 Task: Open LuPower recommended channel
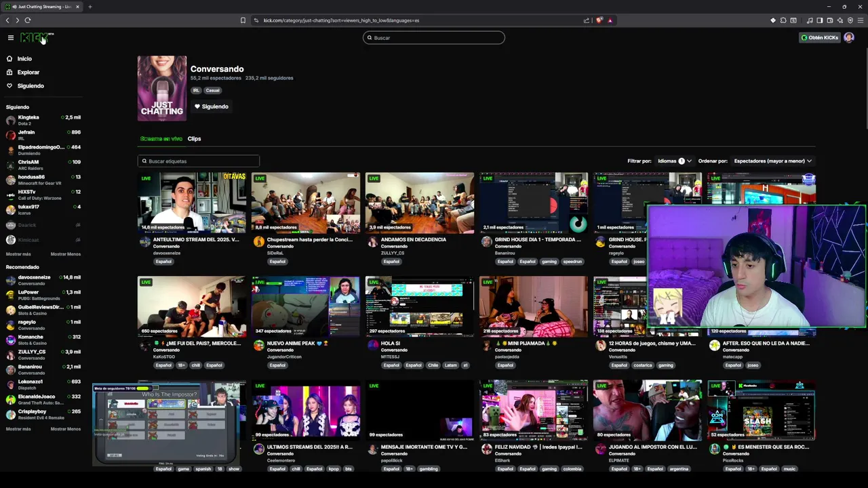[43, 295]
